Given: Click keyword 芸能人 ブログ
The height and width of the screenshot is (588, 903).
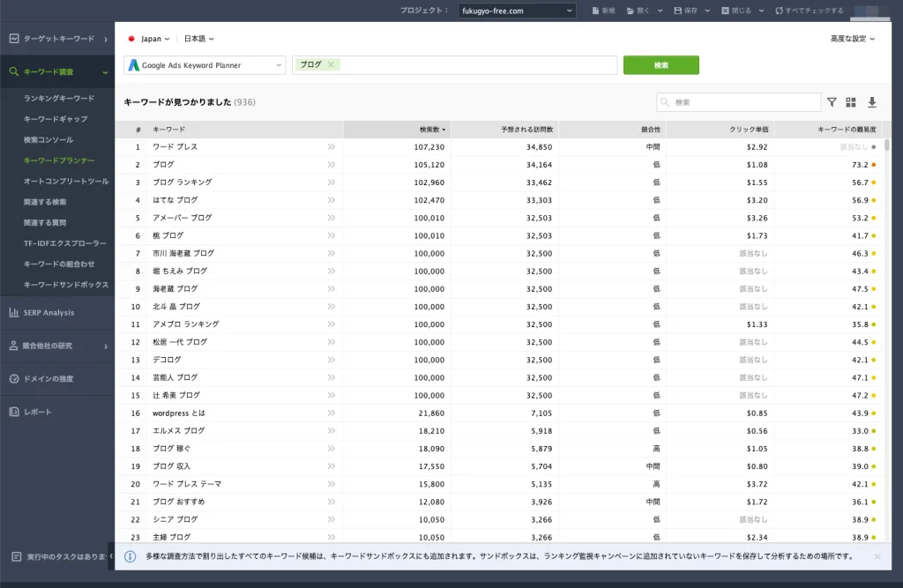Looking at the screenshot, I should [175, 377].
